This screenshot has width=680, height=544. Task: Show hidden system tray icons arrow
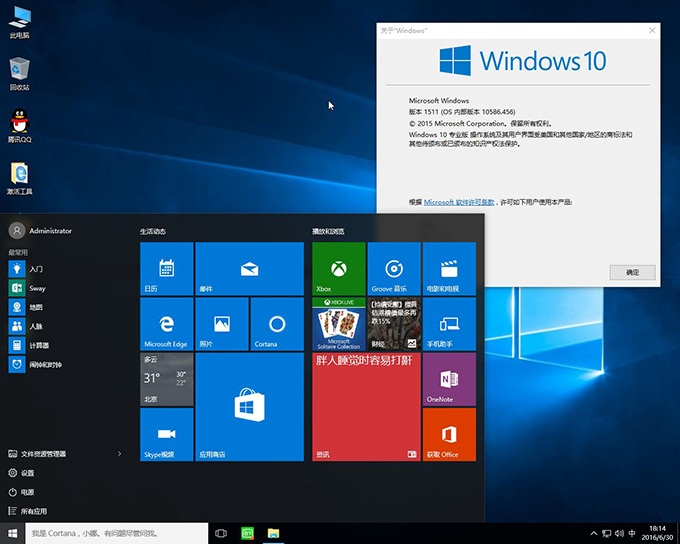[x=595, y=534]
